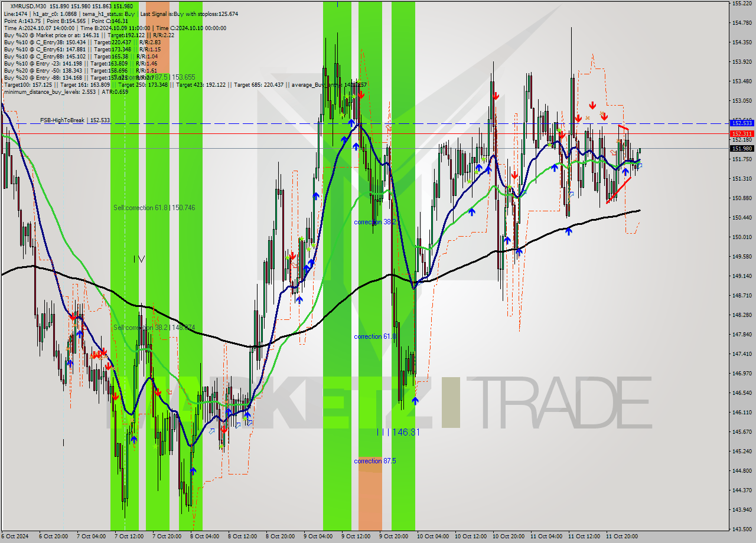This screenshot has height=543, width=756.
Task: Click the 6 Oct 2024 date label
Action: click(14, 537)
